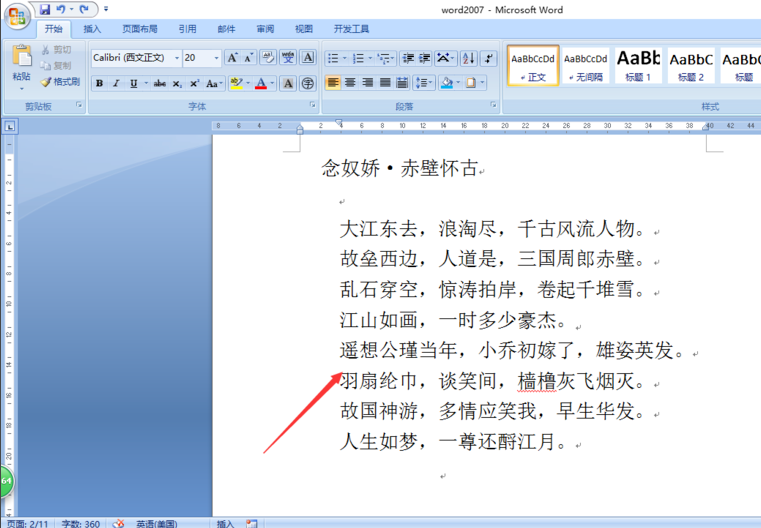
Task: Toggle subscript formatting
Action: [x=177, y=83]
